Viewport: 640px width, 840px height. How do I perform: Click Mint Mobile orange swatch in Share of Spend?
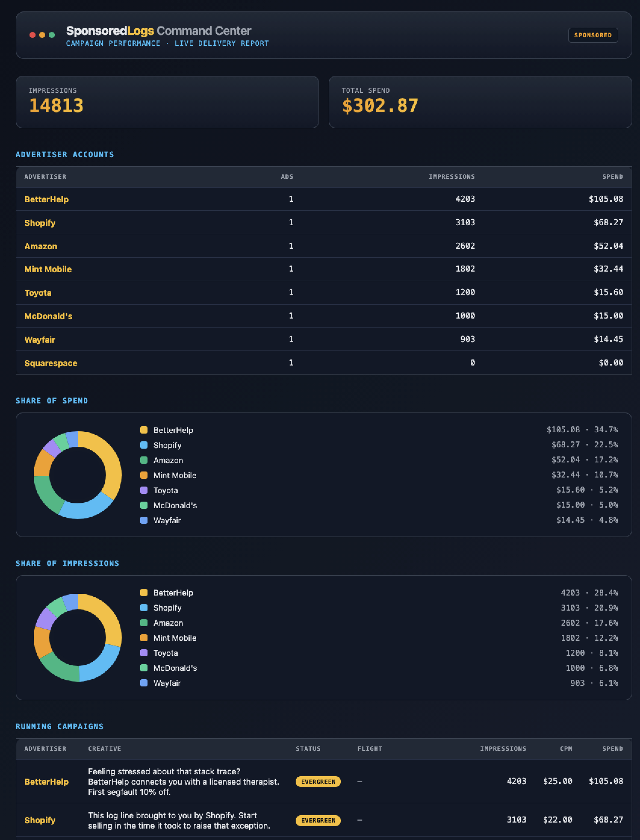[144, 475]
